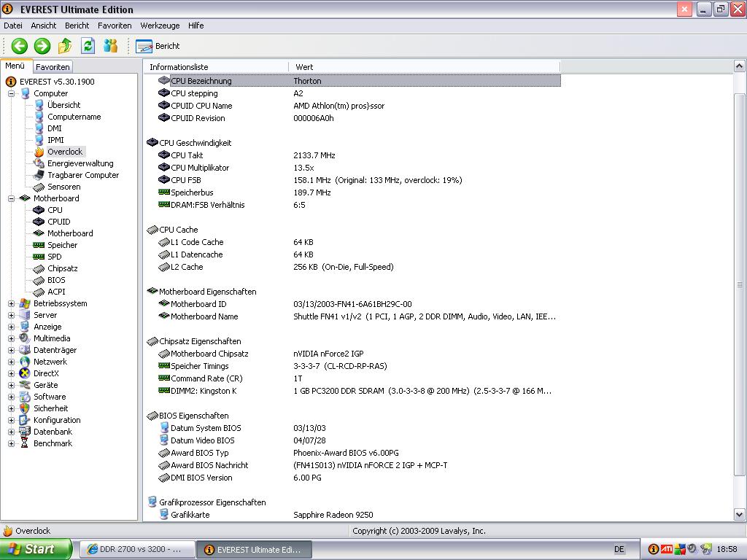Image resolution: width=747 pixels, height=560 pixels.
Task: Switch to the Favoriten tab in sidebar
Action: click(53, 67)
